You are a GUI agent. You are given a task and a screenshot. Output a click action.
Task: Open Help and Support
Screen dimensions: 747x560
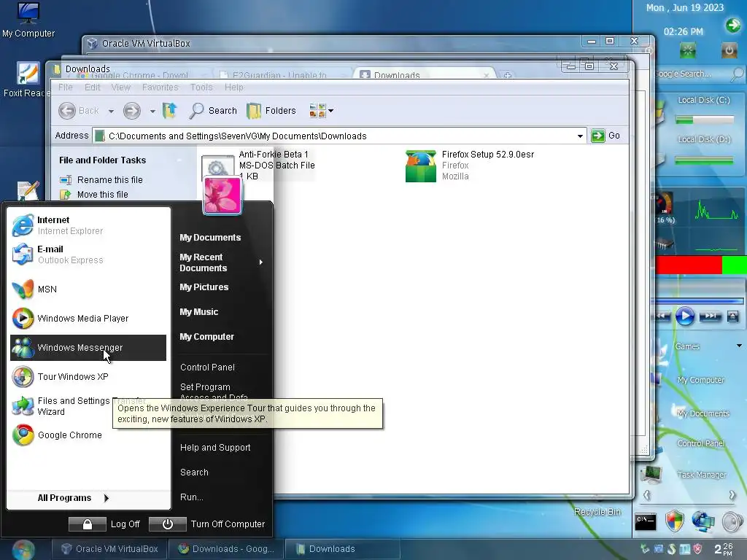[x=215, y=448]
